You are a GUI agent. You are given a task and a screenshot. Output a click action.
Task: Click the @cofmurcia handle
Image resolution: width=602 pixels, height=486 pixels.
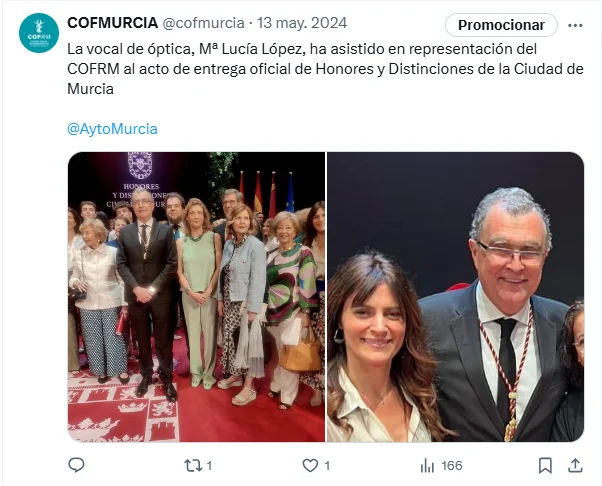pos(203,23)
